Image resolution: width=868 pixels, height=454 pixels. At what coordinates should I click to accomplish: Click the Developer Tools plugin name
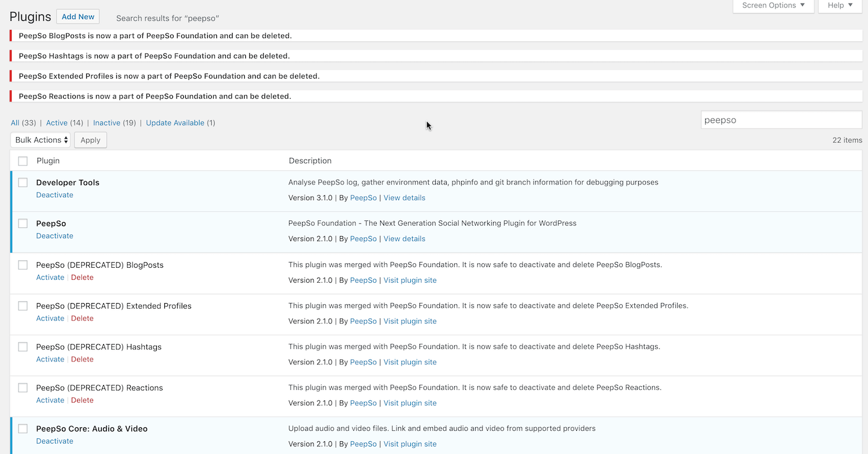tap(68, 183)
